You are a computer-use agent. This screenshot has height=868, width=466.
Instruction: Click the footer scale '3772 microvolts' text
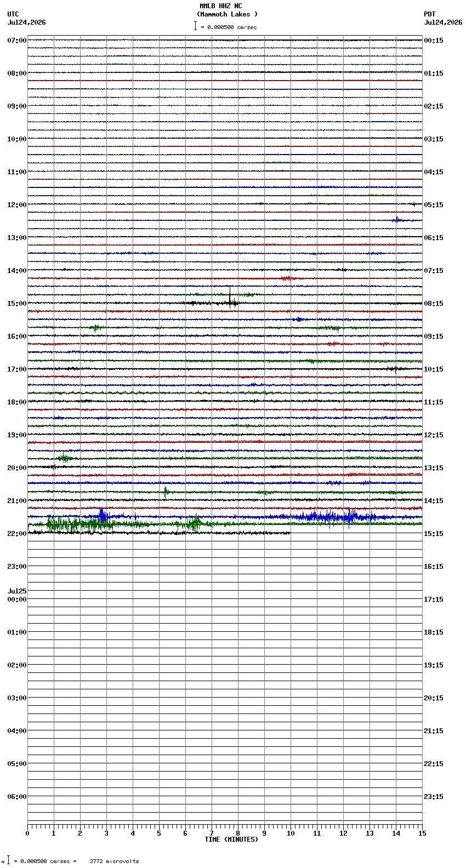pyautogui.click(x=114, y=861)
